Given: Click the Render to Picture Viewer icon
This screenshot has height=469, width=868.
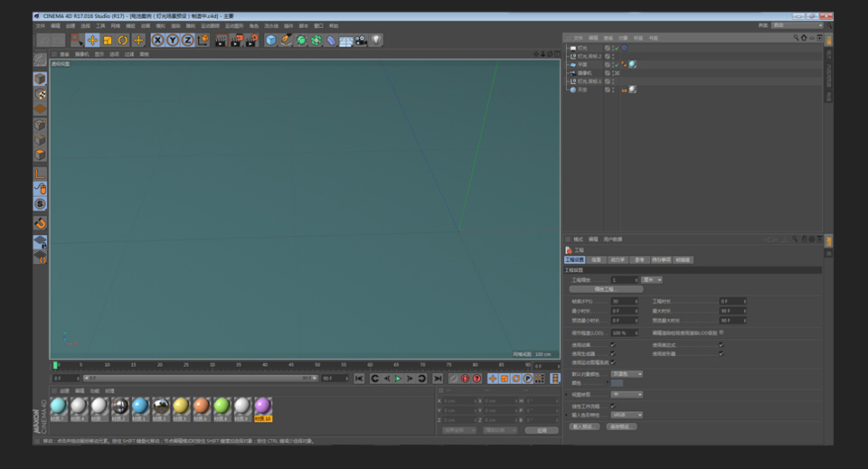Looking at the screenshot, I should 236,40.
